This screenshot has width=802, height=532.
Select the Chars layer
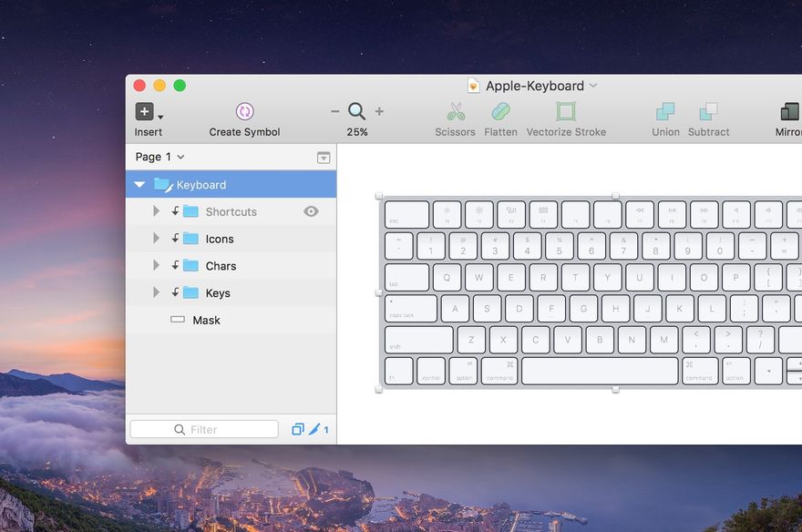click(x=231, y=266)
